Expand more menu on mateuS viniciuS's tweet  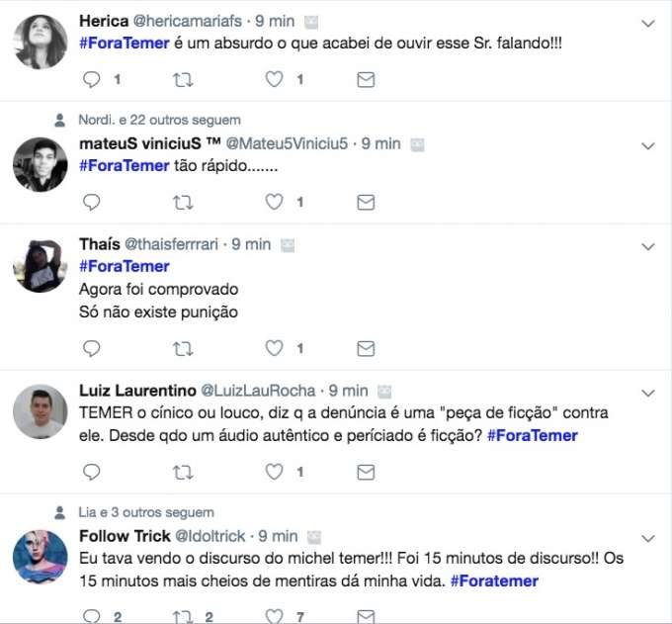(648, 145)
